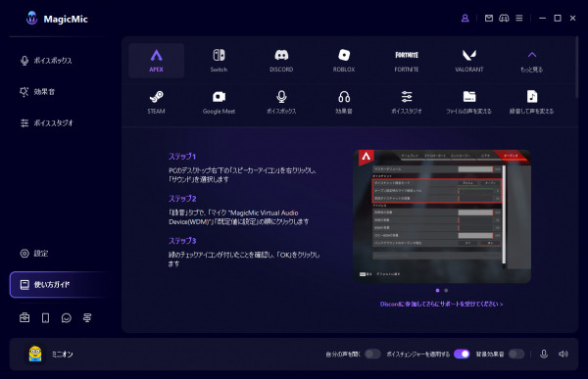Select the Roblox guide icon

(344, 61)
